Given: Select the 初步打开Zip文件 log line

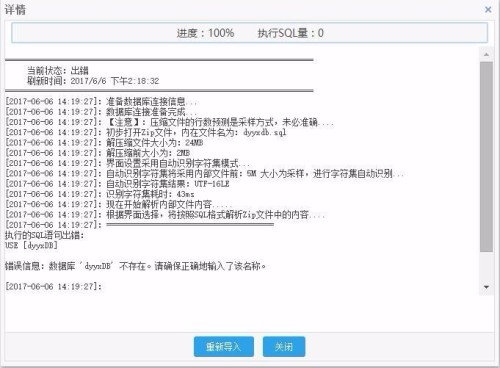Looking at the screenshot, I should click(146, 132).
